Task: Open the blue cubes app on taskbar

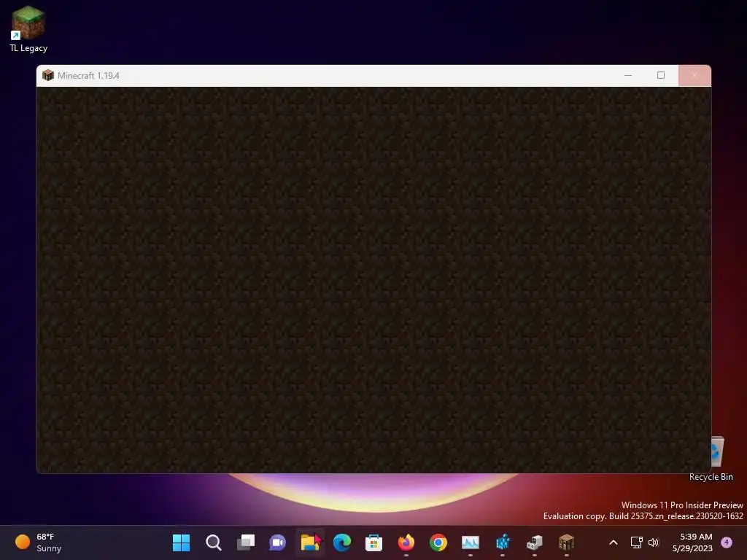Action: 503,542
